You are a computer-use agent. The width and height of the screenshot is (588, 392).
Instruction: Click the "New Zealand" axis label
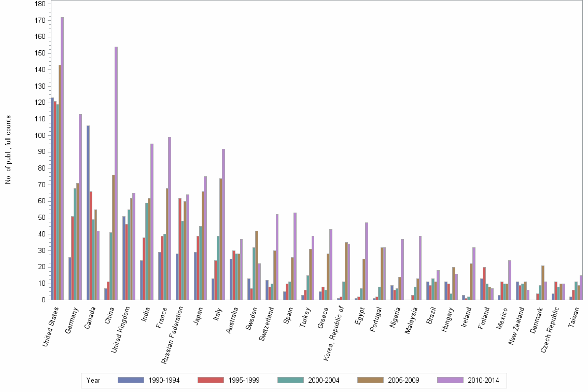517,325
